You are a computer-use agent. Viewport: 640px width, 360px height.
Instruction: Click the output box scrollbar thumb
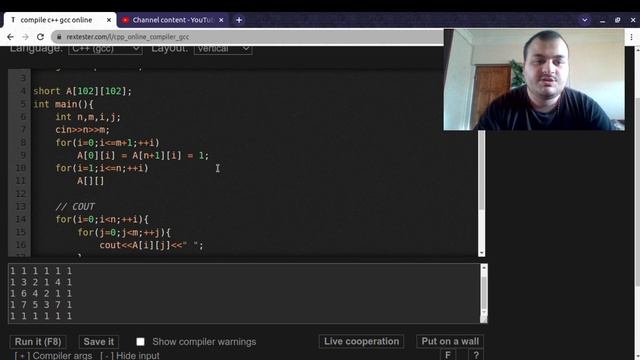[x=484, y=292]
